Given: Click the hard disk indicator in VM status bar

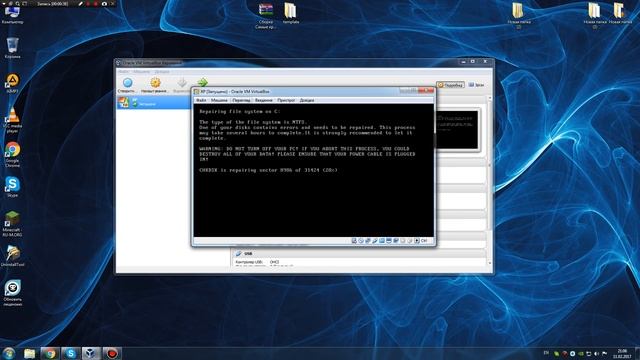Looking at the screenshot, I should 354,241.
